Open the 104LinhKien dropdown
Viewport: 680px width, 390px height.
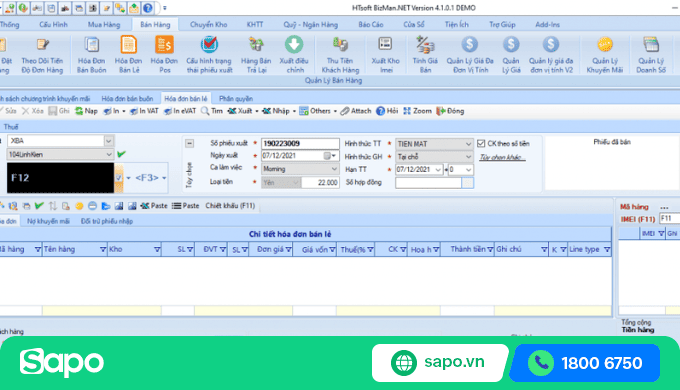click(109, 154)
